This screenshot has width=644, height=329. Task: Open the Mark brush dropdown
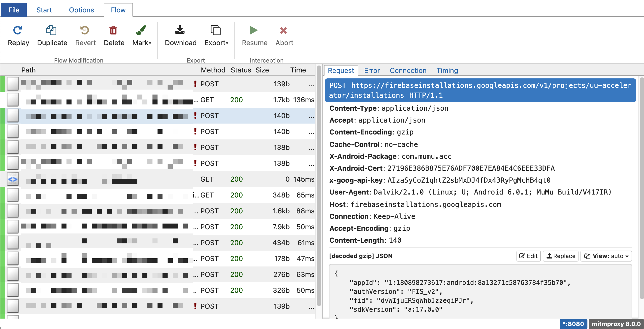click(141, 36)
